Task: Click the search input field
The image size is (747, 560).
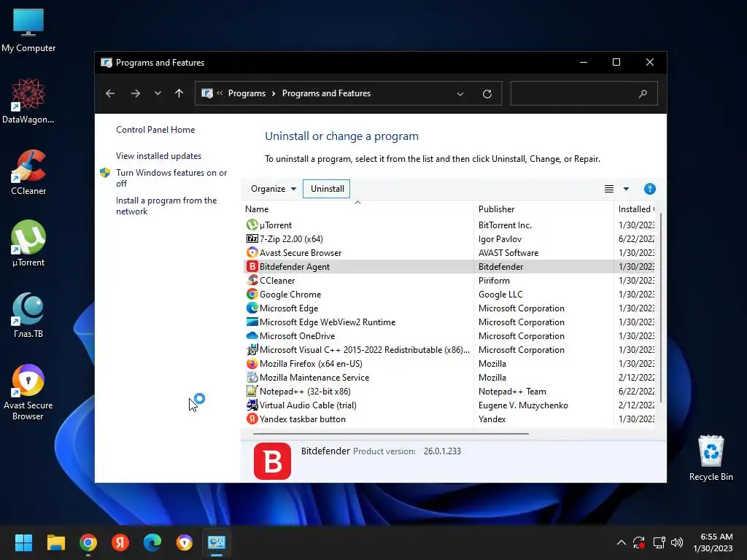Action: (x=584, y=93)
